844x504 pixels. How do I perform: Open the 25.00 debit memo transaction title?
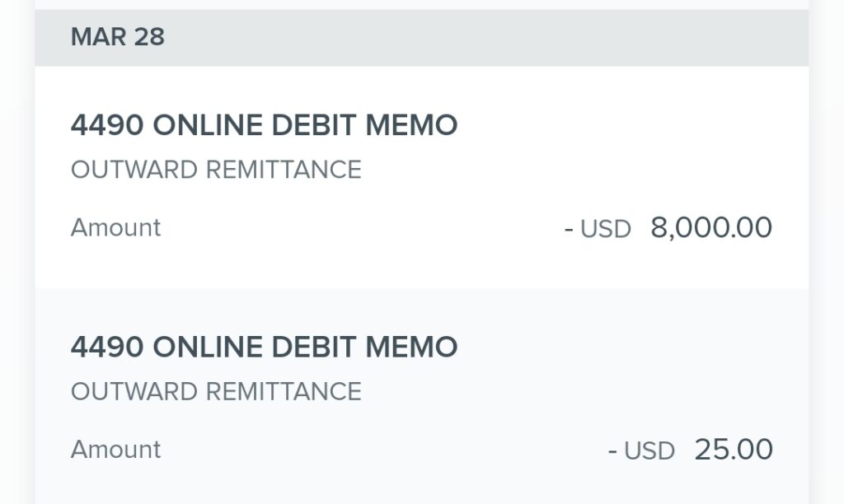264,347
